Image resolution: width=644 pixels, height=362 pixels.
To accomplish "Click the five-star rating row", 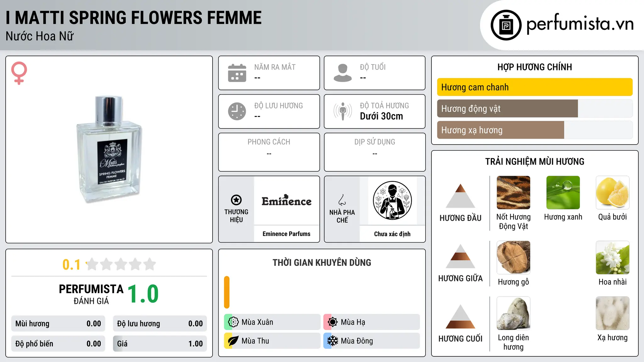I will [x=121, y=264].
